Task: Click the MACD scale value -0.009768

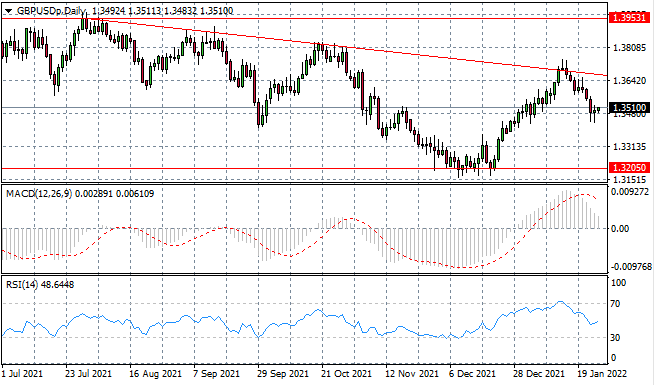Action: 631,266
